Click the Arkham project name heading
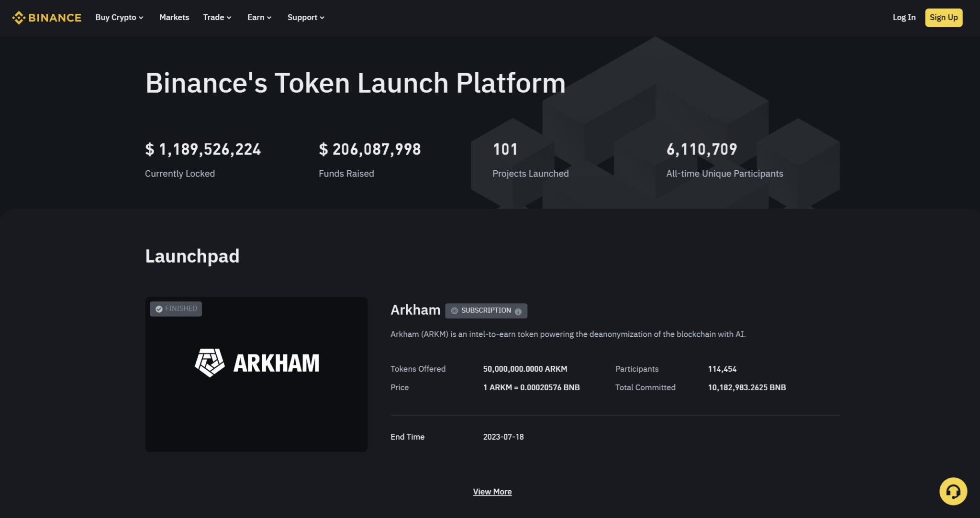 pyautogui.click(x=415, y=309)
